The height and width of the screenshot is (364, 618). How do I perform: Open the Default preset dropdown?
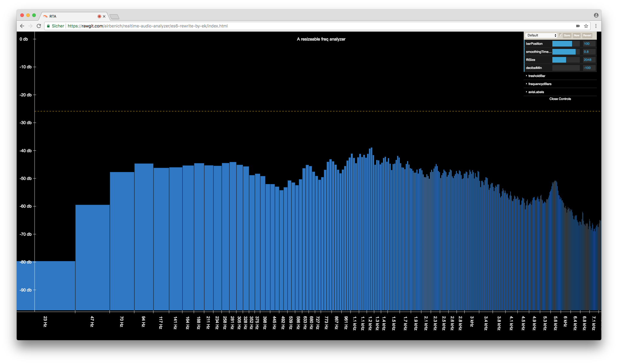pos(541,35)
